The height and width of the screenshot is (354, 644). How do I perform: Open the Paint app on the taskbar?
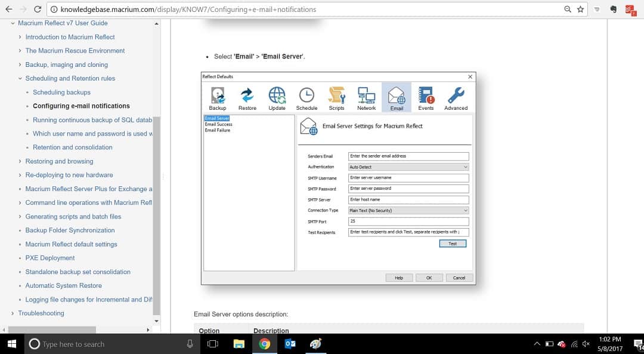click(x=315, y=344)
